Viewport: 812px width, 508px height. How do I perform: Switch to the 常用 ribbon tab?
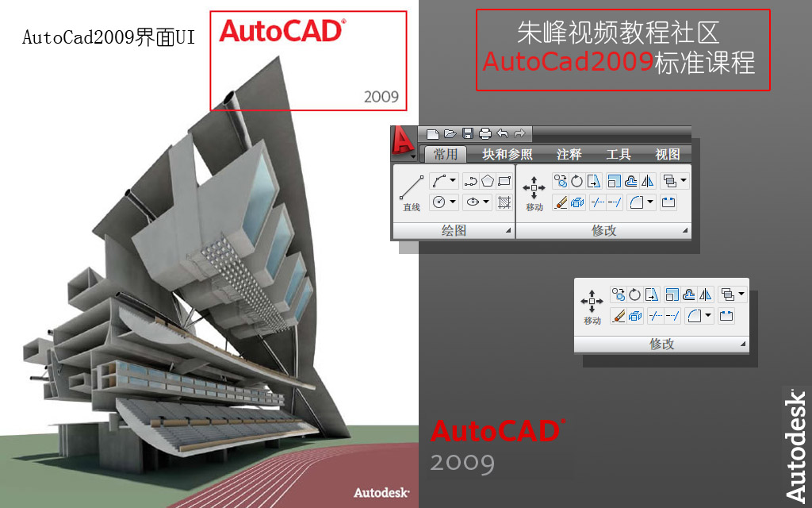[446, 154]
